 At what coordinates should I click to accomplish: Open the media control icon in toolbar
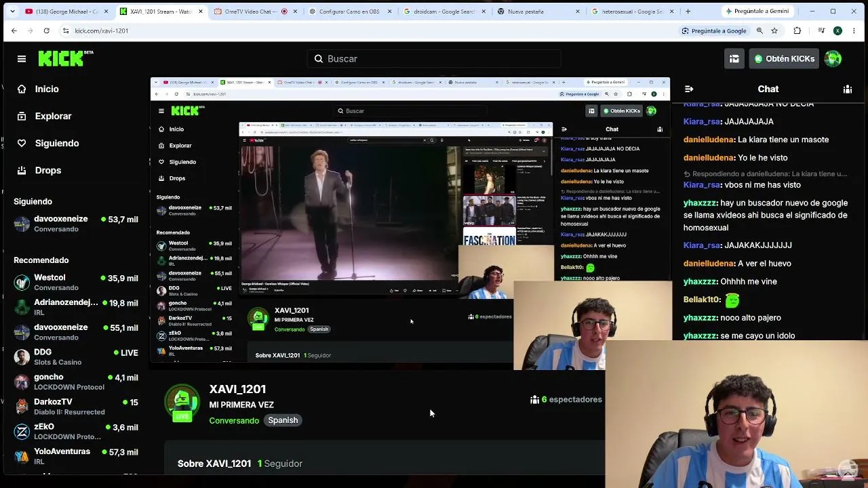(x=821, y=30)
